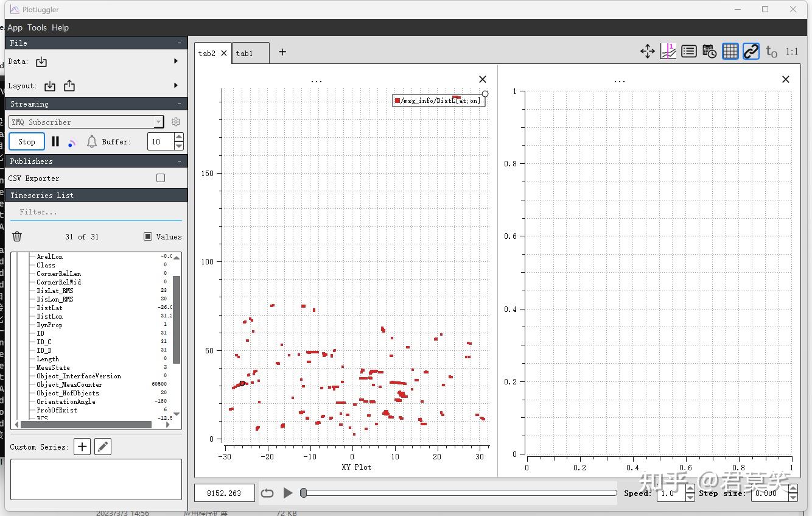The image size is (812, 516).
Task: Select DynProp series
Action: point(49,325)
